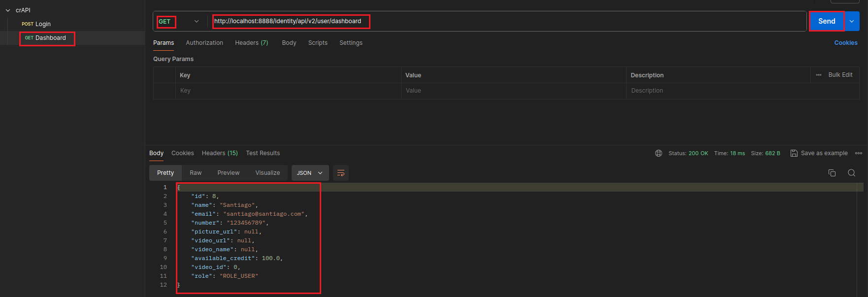The width and height of the screenshot is (868, 297).
Task: Click the request URL input field
Action: coord(493,21)
